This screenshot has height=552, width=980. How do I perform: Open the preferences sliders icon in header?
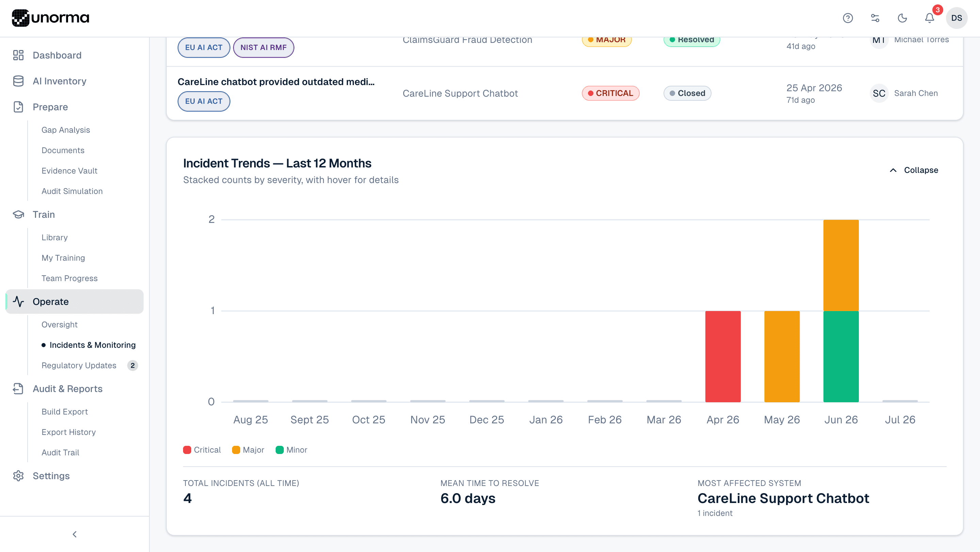click(875, 18)
